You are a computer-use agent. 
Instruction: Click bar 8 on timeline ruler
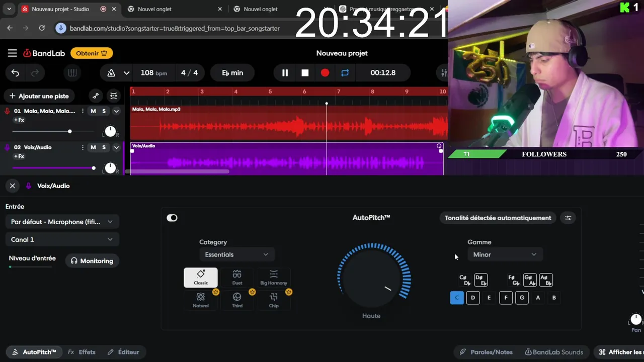(372, 92)
